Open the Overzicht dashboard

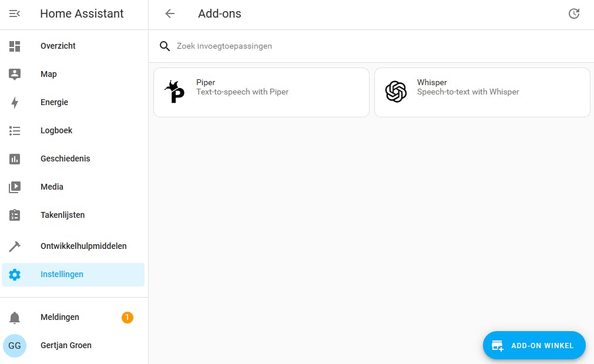[58, 46]
